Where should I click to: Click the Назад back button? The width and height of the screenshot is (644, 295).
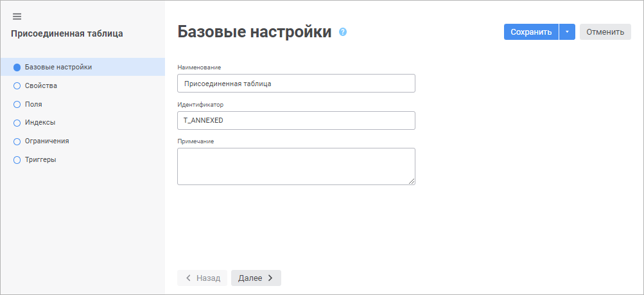202,278
